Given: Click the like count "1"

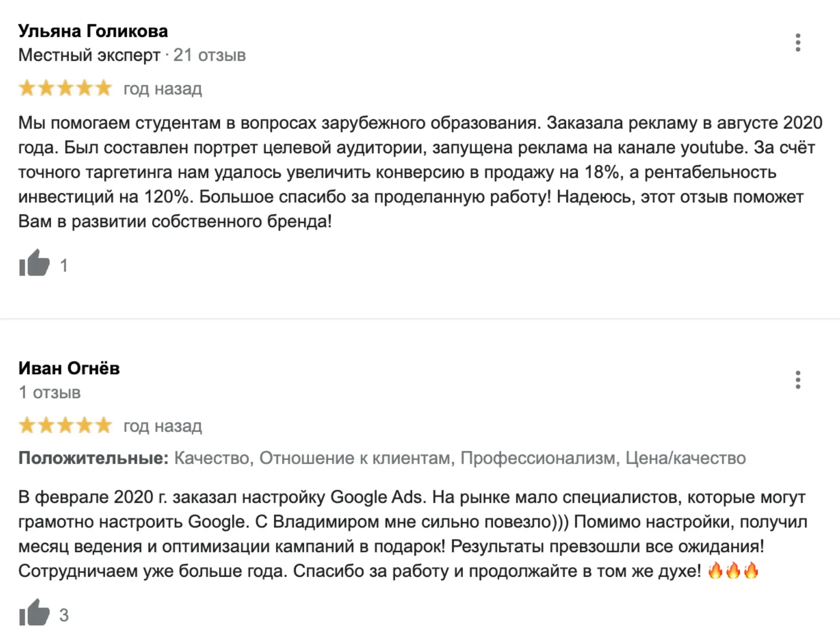Looking at the screenshot, I should coord(64,265).
